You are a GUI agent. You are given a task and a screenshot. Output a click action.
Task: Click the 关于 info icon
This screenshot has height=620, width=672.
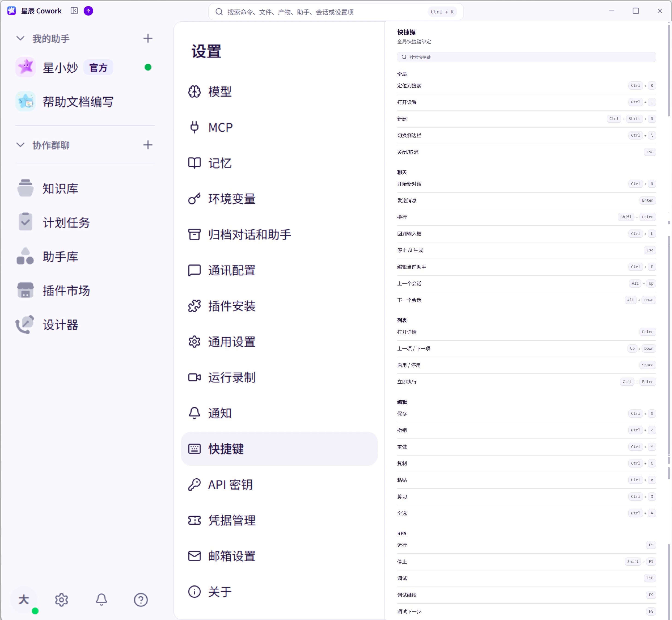pos(195,592)
